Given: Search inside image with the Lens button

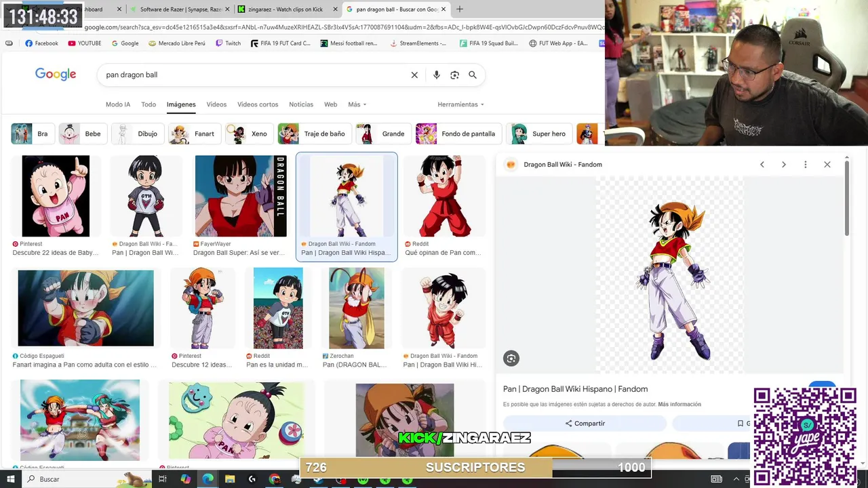Looking at the screenshot, I should click(x=511, y=359).
